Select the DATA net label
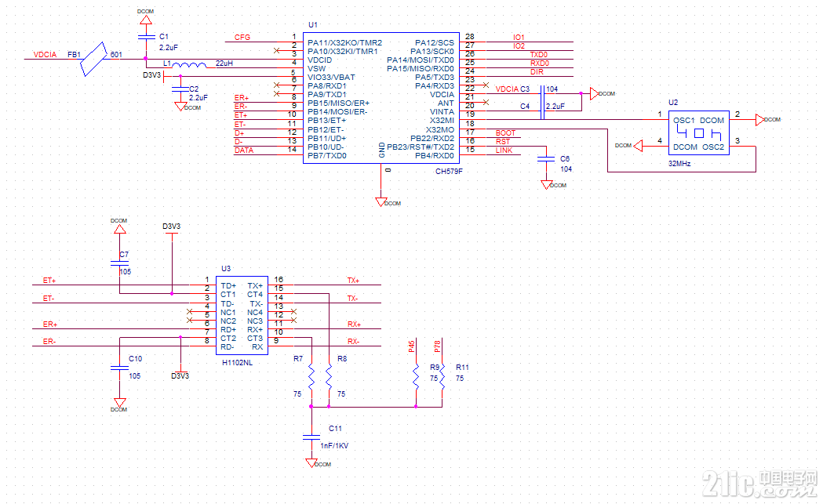This screenshot has width=823, height=504. [244, 150]
